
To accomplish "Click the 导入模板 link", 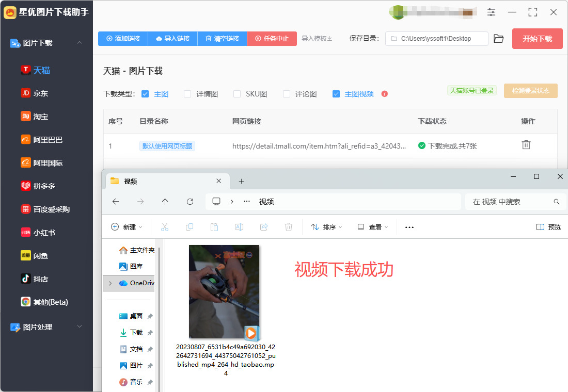I will pos(317,39).
